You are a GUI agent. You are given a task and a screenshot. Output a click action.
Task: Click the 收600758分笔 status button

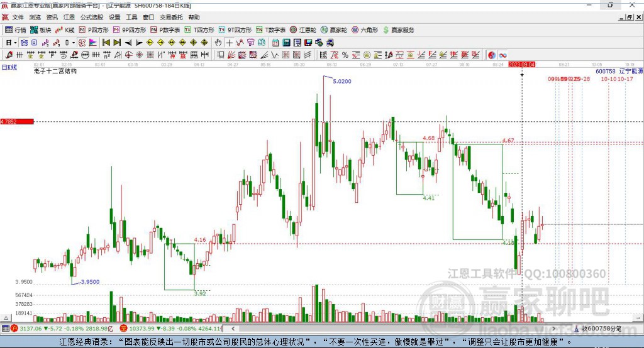(x=597, y=329)
